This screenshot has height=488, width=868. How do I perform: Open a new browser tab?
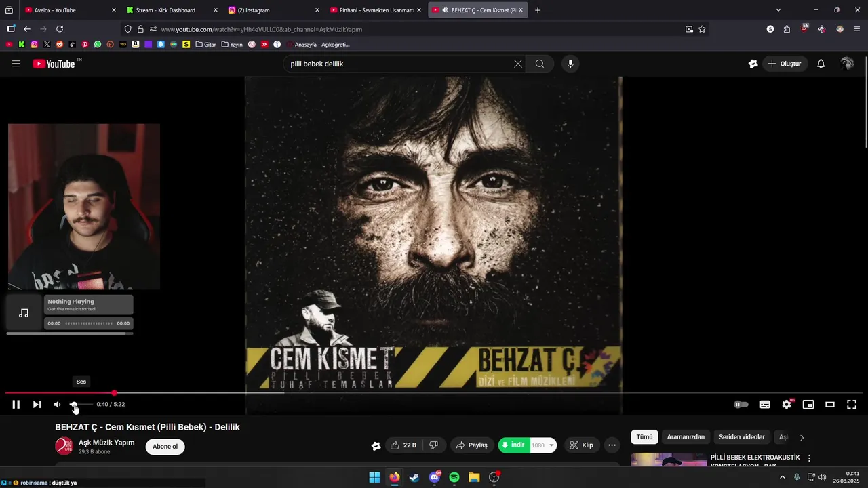click(538, 10)
